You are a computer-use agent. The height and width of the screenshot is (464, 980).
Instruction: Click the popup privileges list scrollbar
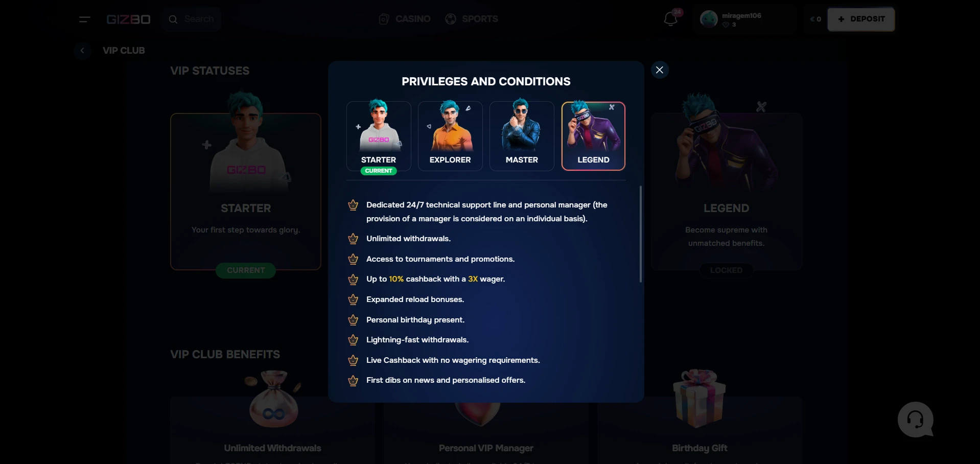tap(641, 234)
